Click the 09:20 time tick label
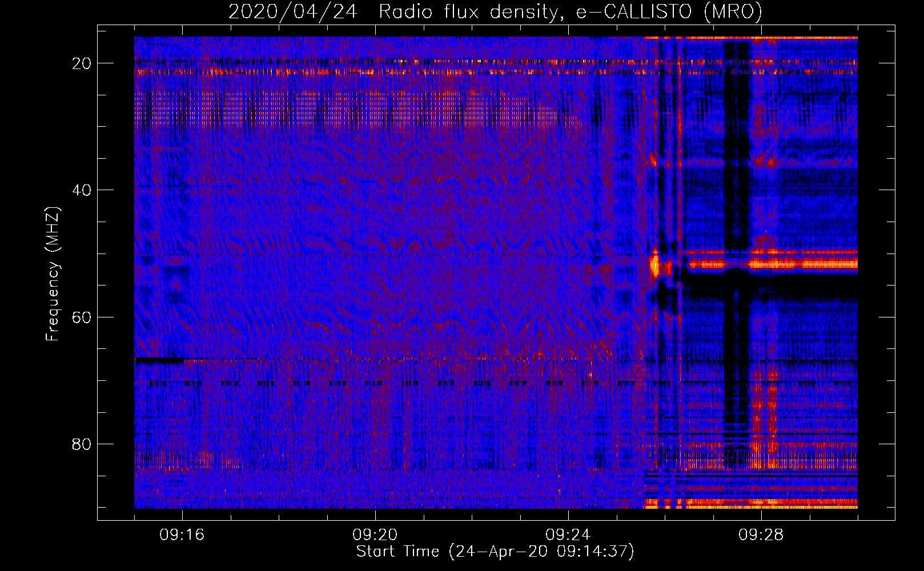This screenshot has height=571, width=924. coord(375,535)
